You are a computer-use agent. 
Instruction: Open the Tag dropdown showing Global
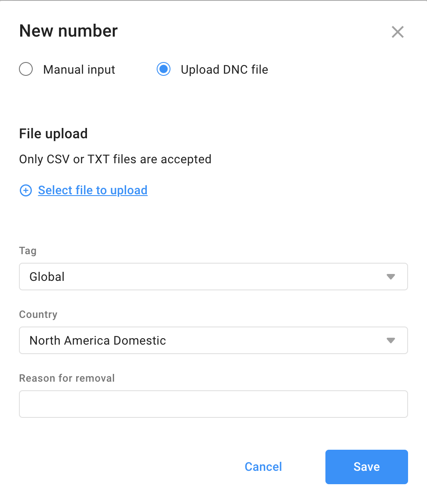213,277
